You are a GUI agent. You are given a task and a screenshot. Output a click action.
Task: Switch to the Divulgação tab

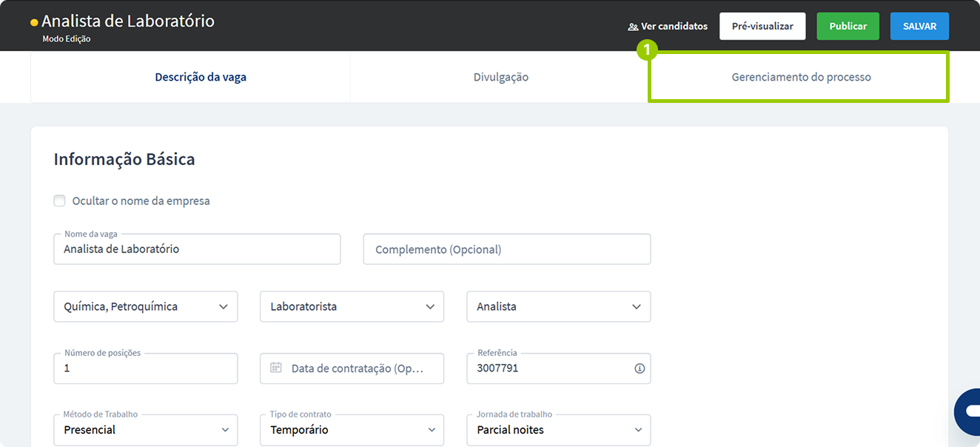point(501,77)
